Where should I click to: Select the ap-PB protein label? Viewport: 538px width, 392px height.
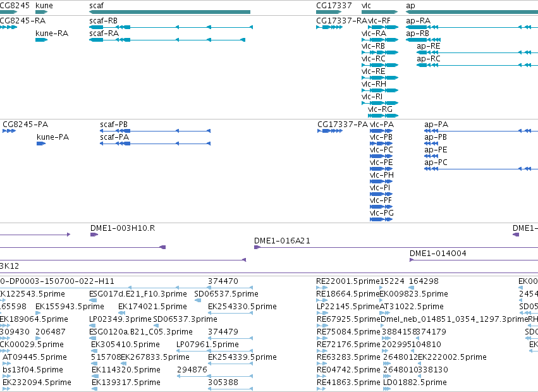click(436, 137)
